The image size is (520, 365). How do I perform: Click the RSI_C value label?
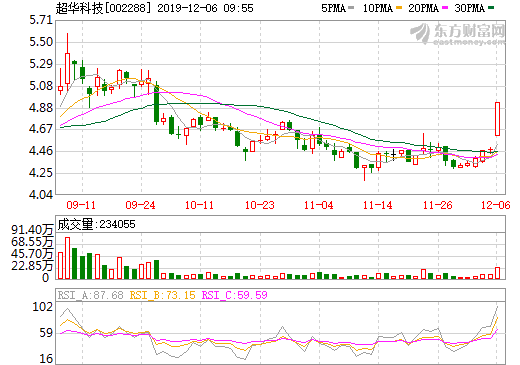235,295
